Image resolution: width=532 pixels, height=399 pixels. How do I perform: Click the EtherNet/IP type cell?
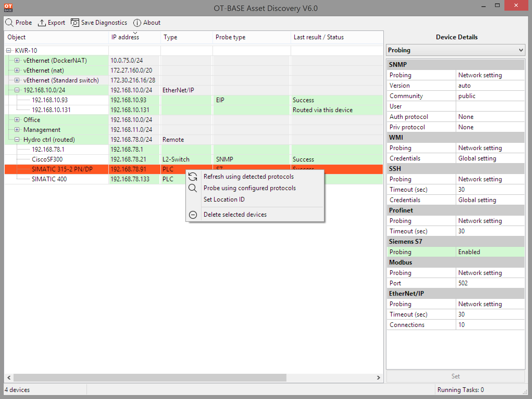(x=186, y=90)
